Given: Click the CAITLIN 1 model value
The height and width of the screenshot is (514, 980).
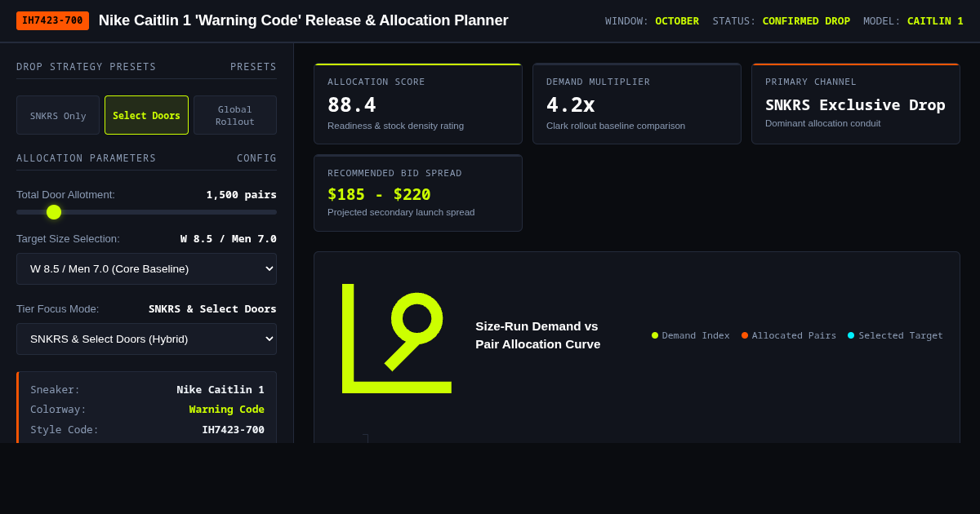Looking at the screenshot, I should (935, 20).
